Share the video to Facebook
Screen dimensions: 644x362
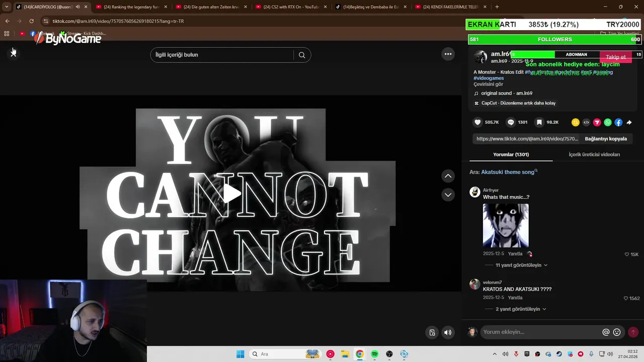point(618,122)
